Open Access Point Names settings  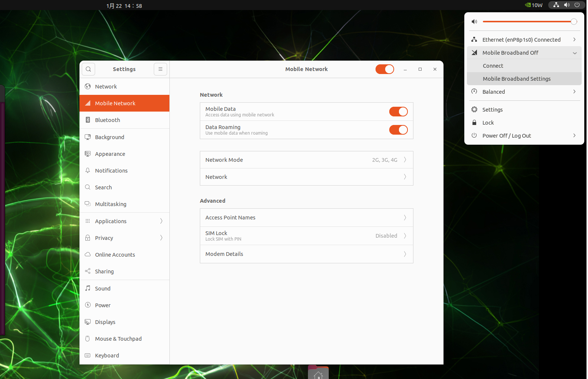coord(306,218)
